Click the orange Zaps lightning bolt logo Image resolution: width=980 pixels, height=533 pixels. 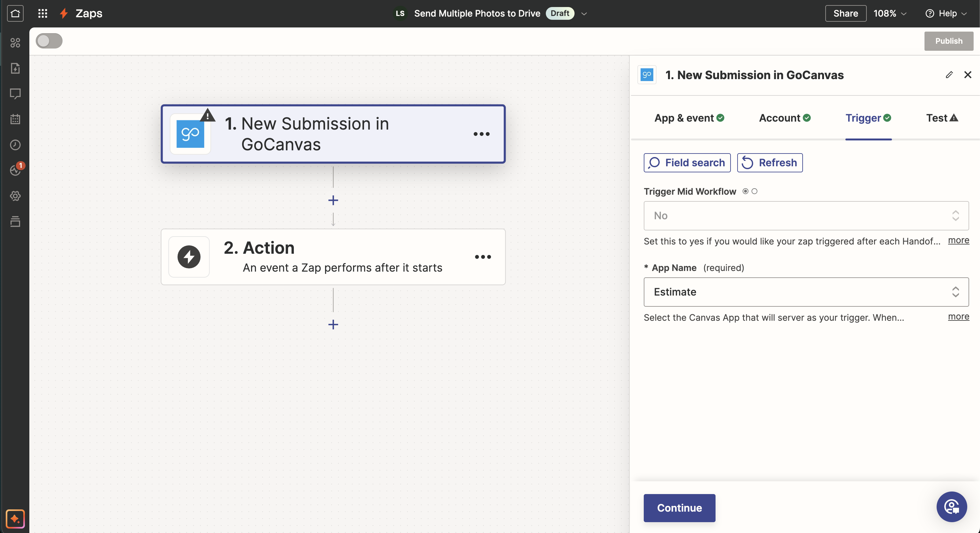(x=63, y=13)
